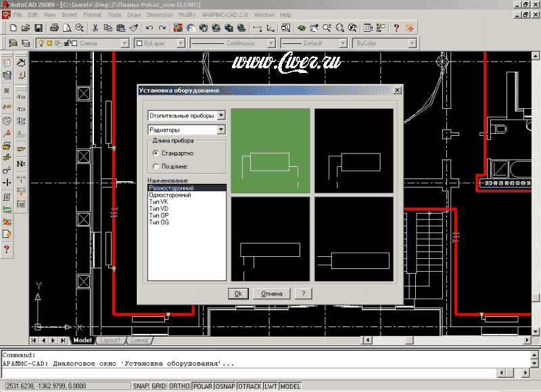Click the red question mark Help icon in left toolbar
The height and width of the screenshot is (392, 541).
tap(7, 249)
